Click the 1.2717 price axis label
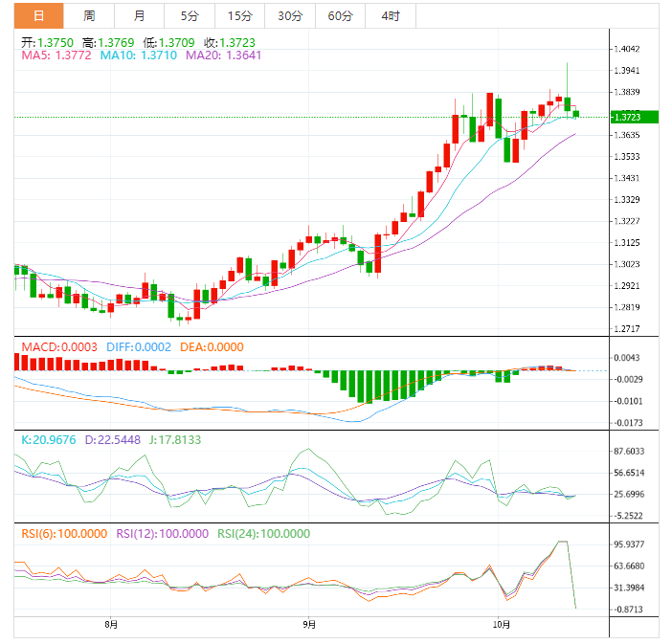 (x=627, y=328)
